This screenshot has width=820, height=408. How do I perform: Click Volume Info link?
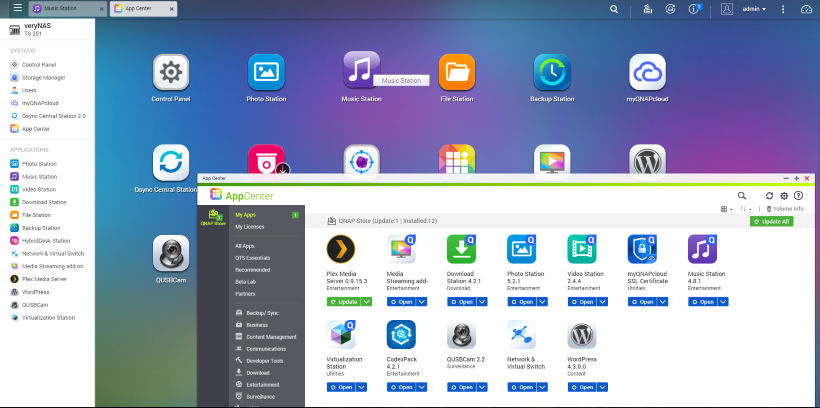click(785, 209)
